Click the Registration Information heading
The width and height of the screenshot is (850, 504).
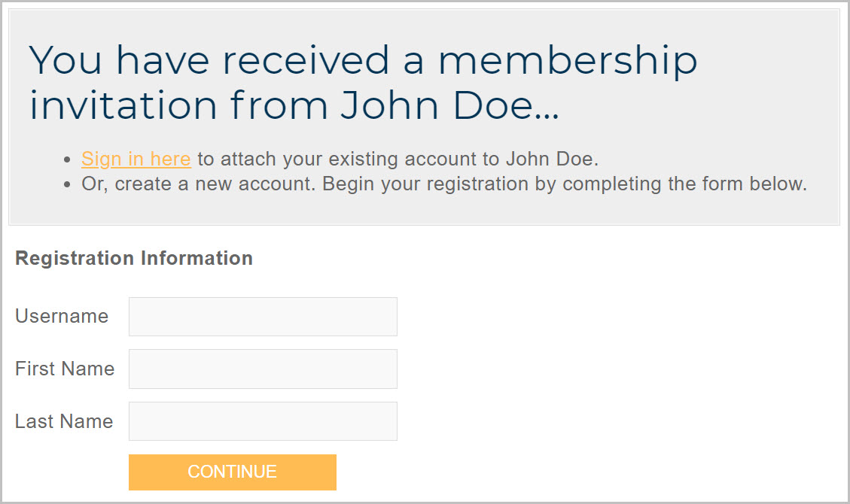click(x=134, y=259)
